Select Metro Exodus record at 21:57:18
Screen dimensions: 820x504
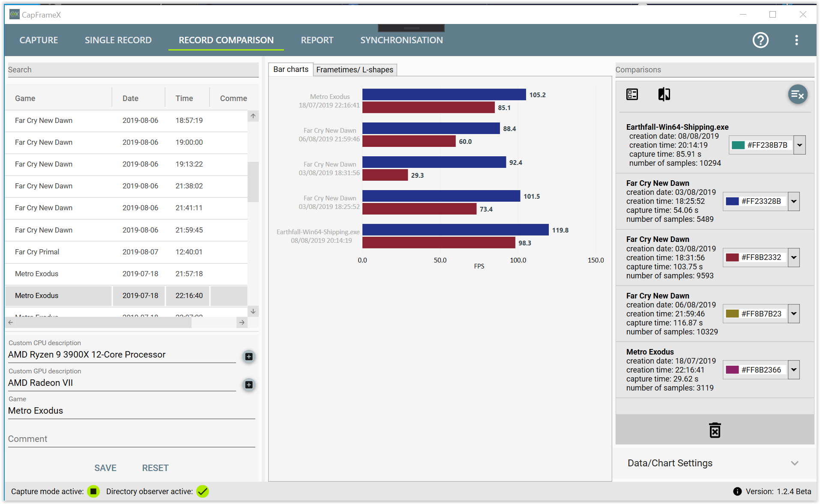[126, 274]
